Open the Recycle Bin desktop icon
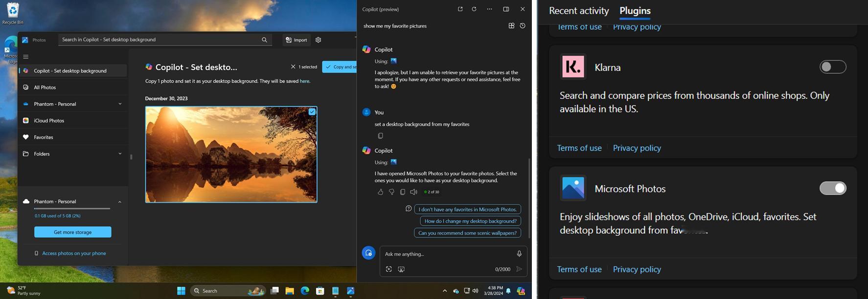 coord(13,13)
